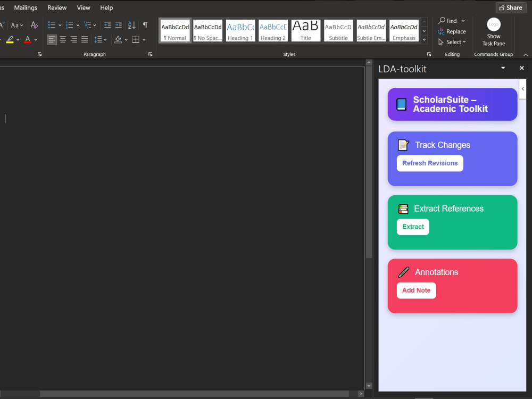
Task: Click the Extract References books icon
Action: pos(403,209)
